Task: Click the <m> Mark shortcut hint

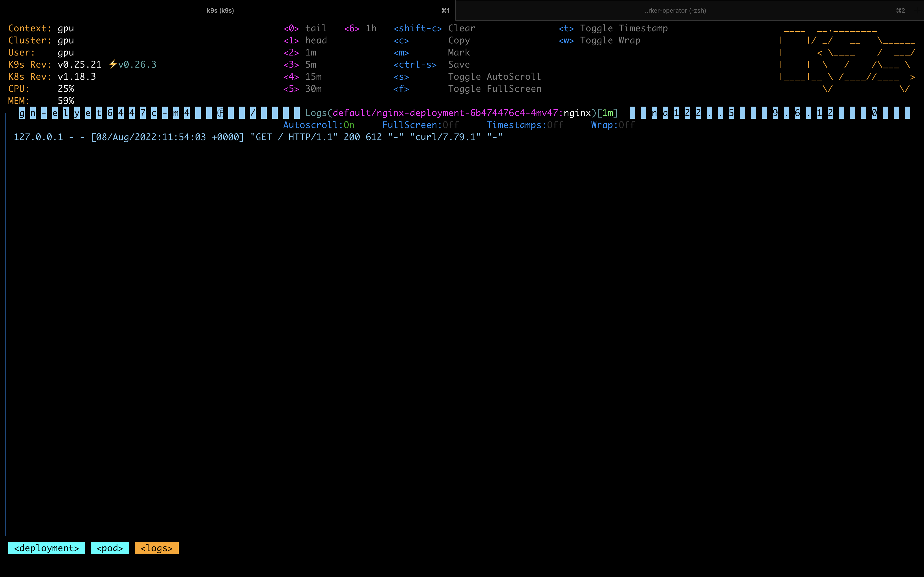Action: (x=431, y=53)
